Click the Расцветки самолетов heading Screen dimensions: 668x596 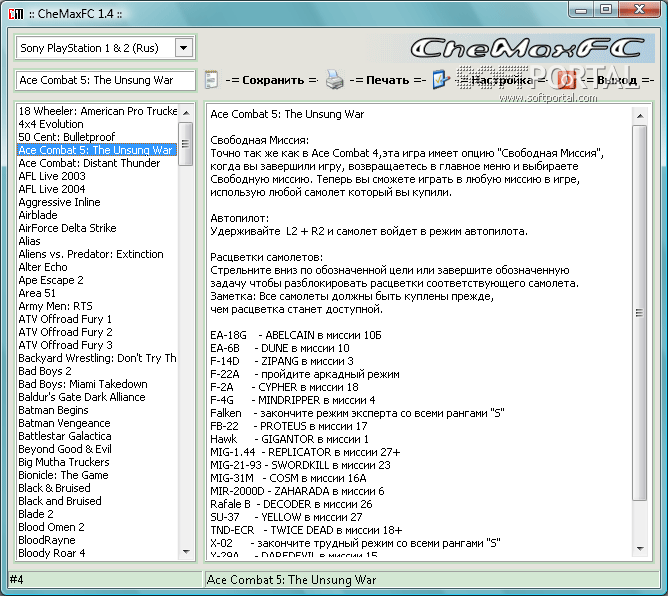(266, 257)
